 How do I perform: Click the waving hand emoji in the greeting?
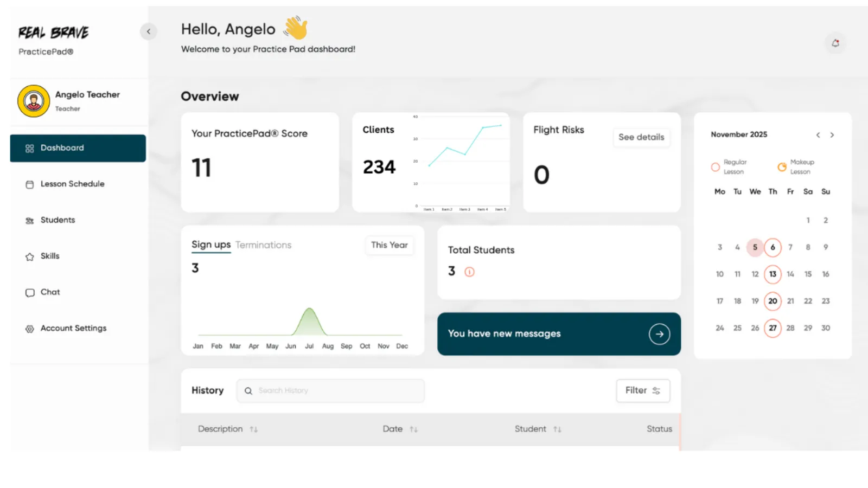[x=296, y=28]
